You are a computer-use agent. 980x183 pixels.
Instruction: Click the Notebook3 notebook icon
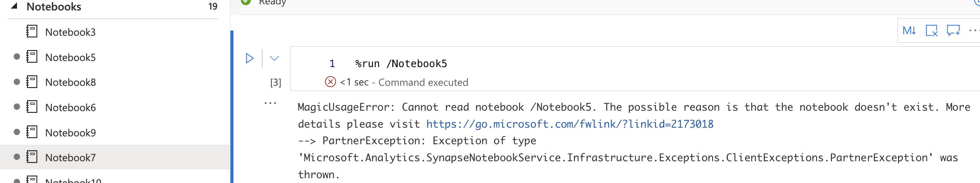point(32,31)
